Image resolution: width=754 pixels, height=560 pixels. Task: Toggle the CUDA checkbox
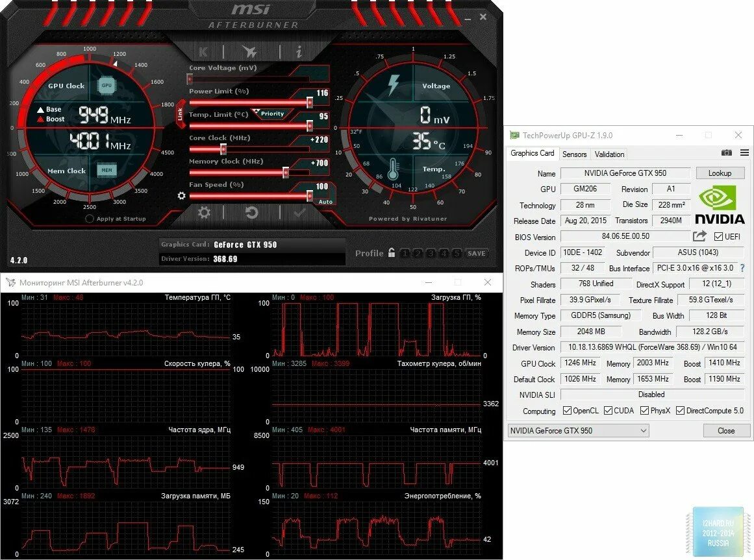coord(608,411)
